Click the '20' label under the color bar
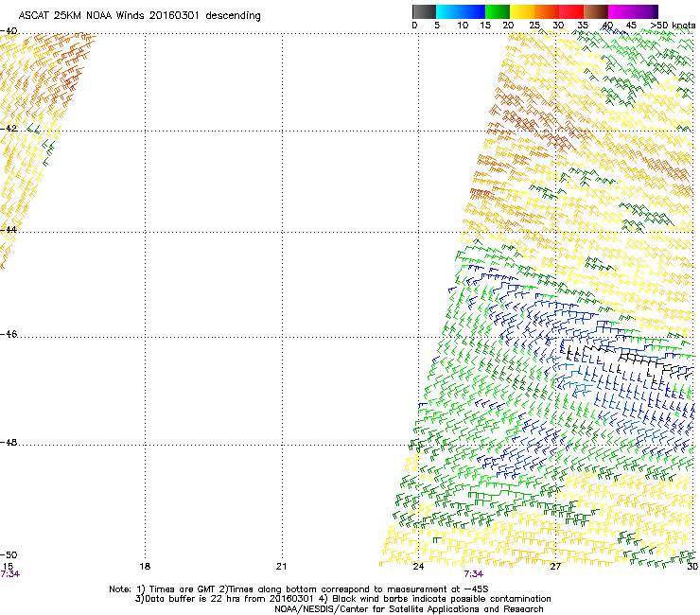The image size is (700, 615). click(508, 26)
